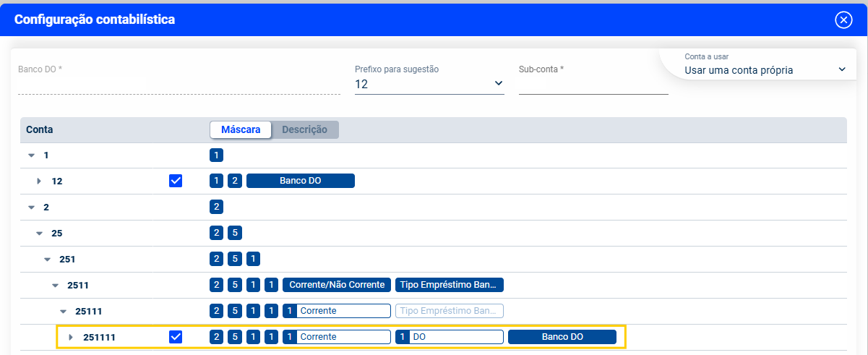Select the DO field in row 251111
The image size is (868, 355).
coord(455,337)
